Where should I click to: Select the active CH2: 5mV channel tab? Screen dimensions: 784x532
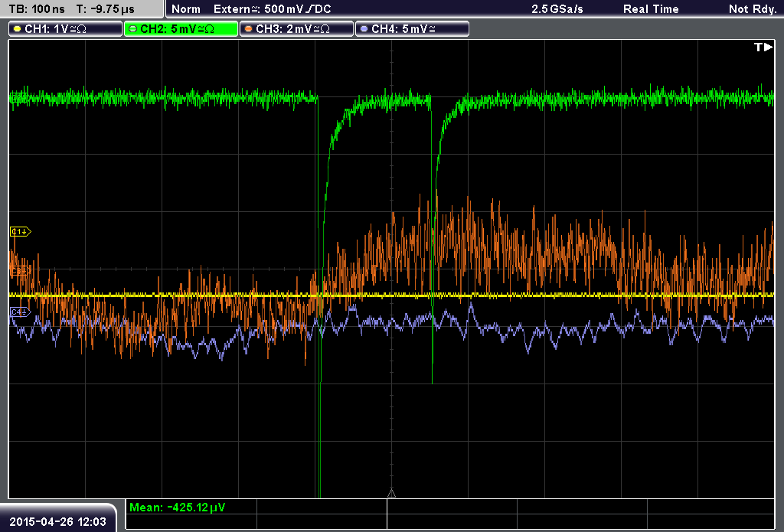(181, 29)
